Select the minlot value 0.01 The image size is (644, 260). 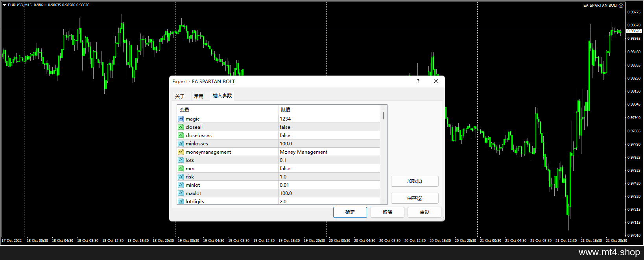tap(329, 185)
